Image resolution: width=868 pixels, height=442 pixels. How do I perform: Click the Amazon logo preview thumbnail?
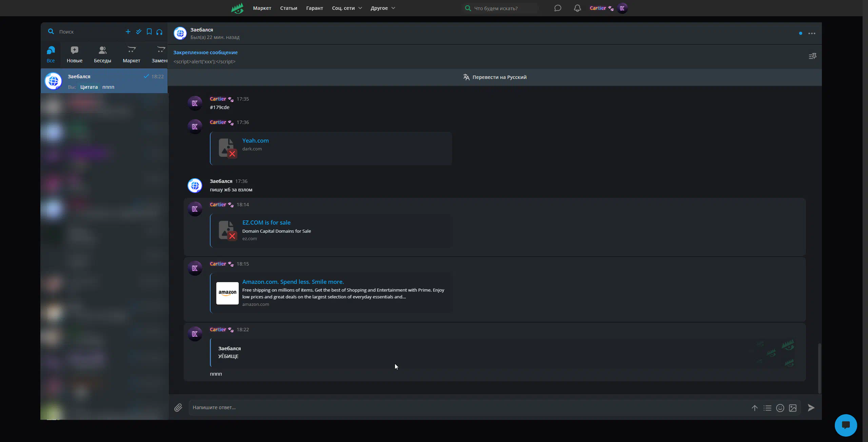(x=228, y=293)
